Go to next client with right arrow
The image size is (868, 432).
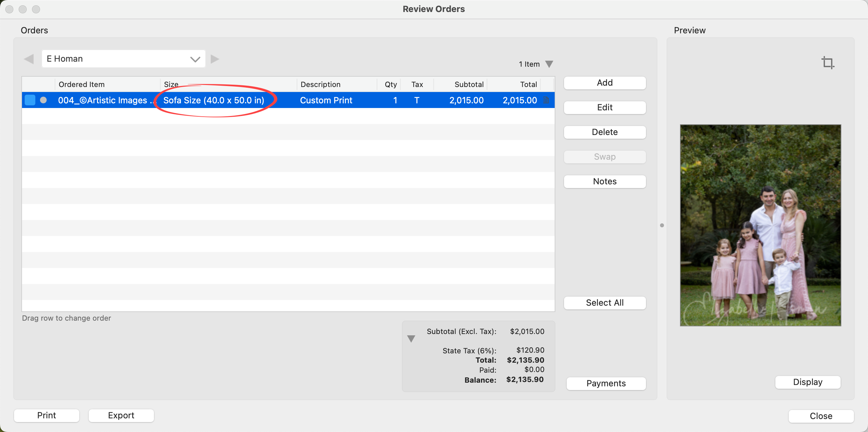click(x=215, y=59)
